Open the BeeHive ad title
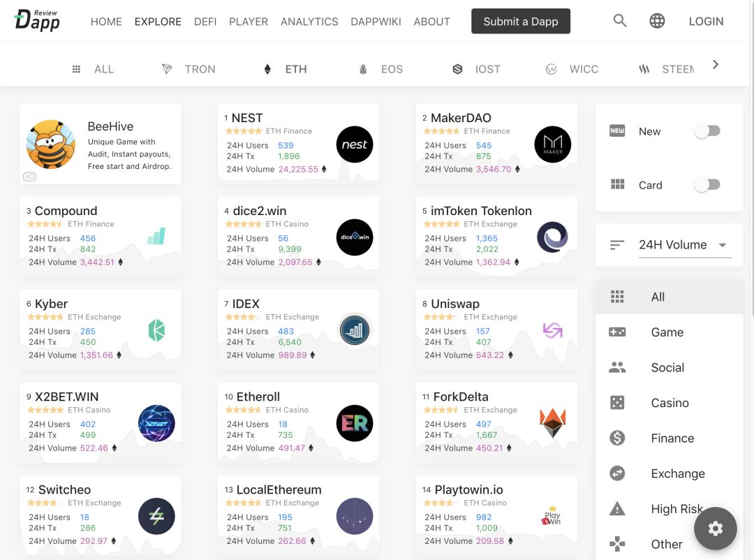This screenshot has width=754, height=560. pyautogui.click(x=110, y=126)
